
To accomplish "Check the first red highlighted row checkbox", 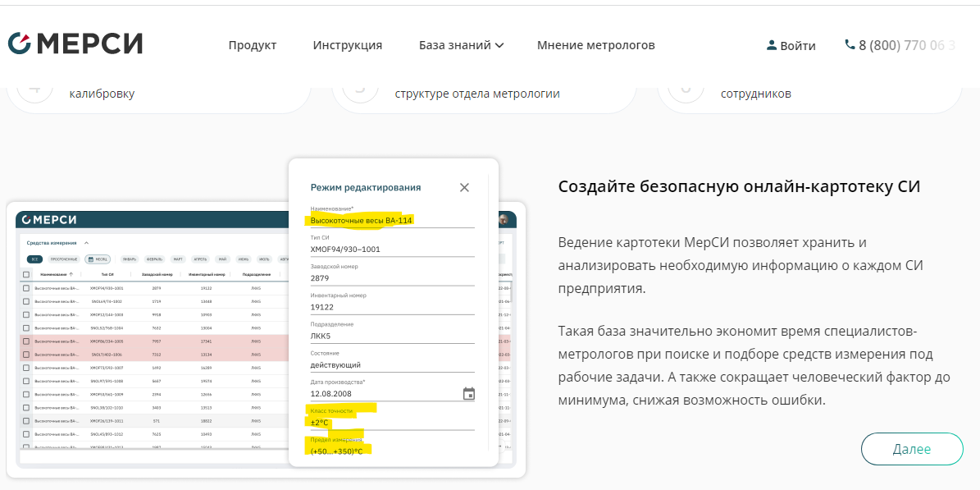I will (26, 341).
